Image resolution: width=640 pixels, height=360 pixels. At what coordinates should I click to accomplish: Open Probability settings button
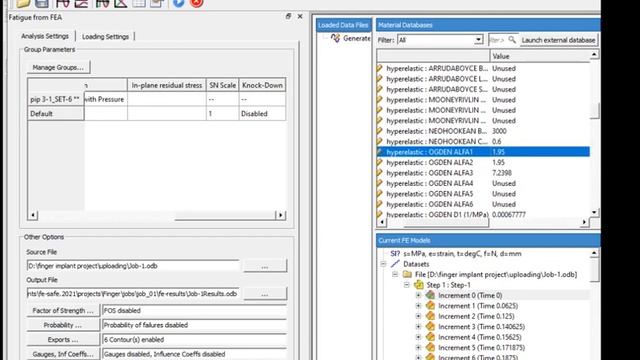coord(63,325)
